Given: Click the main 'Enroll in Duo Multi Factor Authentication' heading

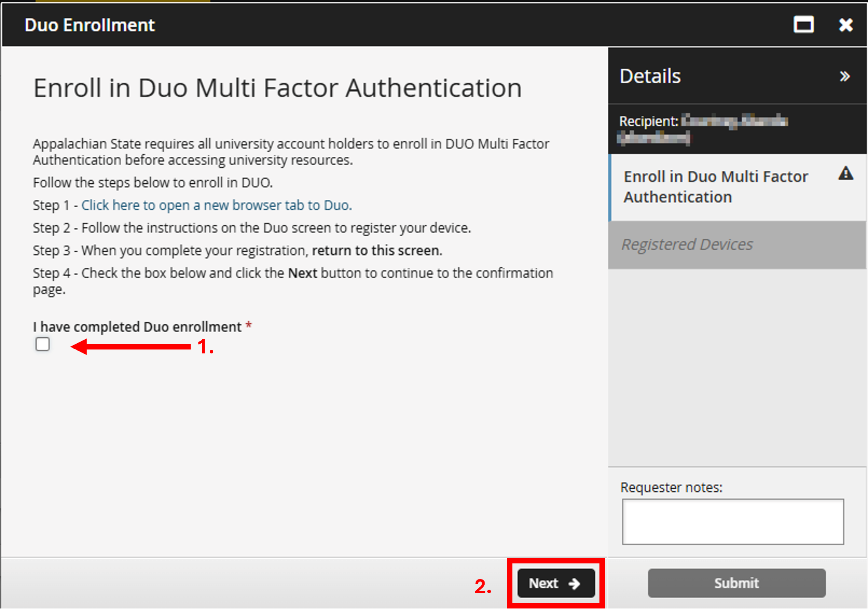Looking at the screenshot, I should pos(278,88).
